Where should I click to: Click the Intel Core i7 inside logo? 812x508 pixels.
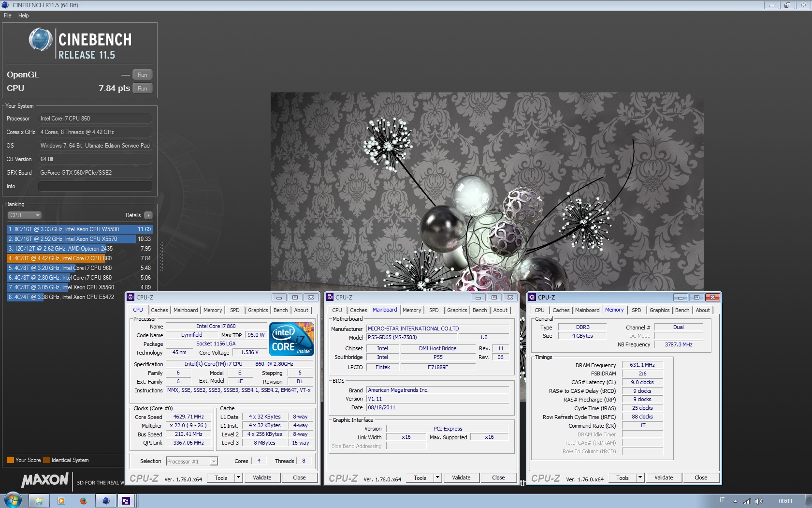click(x=291, y=339)
